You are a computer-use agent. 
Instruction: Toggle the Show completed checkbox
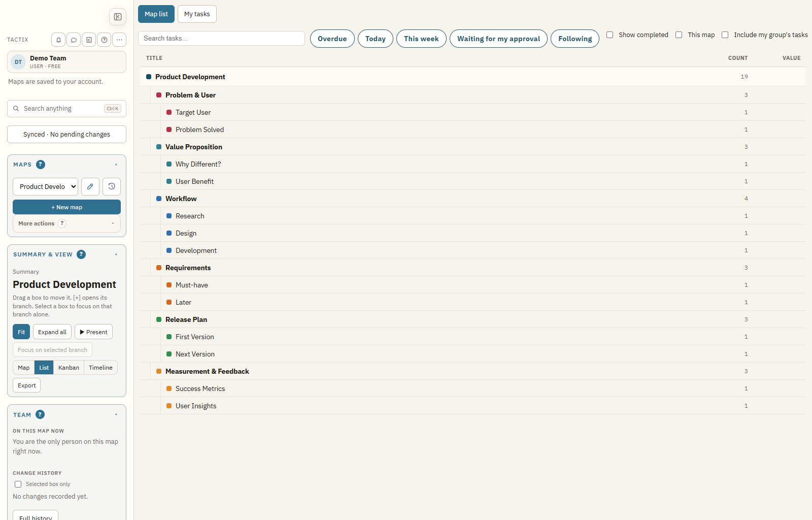coord(610,35)
